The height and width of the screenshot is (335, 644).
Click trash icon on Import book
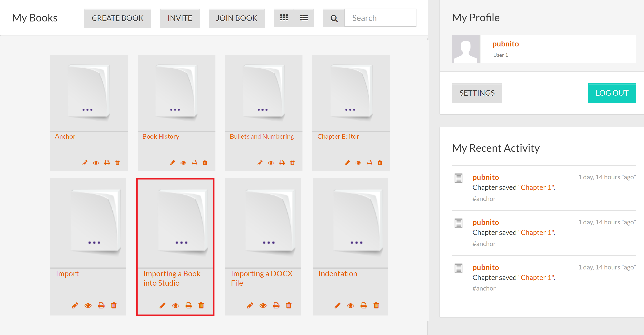tap(114, 306)
